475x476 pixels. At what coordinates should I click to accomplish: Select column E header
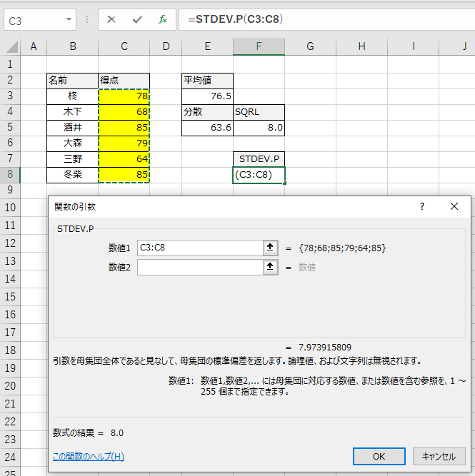coord(208,47)
